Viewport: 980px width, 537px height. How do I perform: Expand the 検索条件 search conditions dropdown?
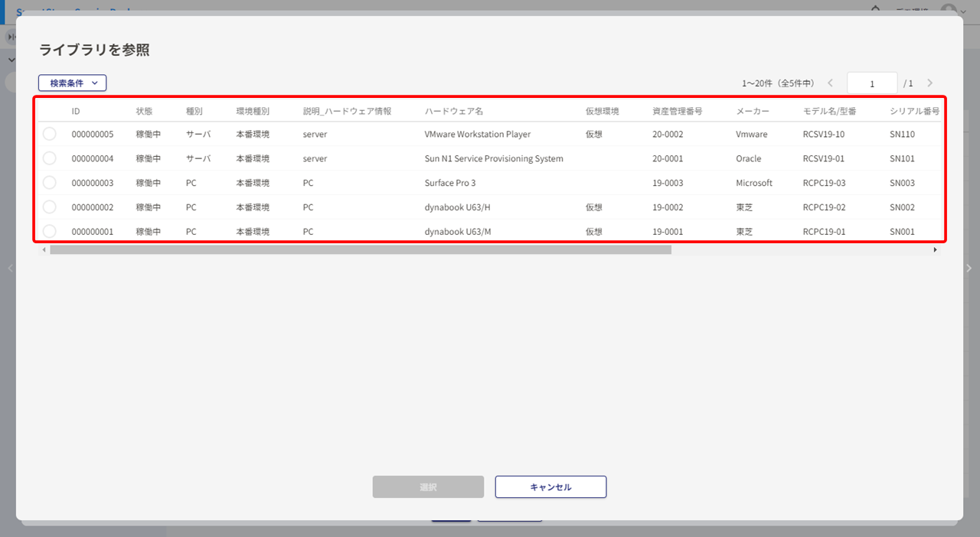point(73,83)
